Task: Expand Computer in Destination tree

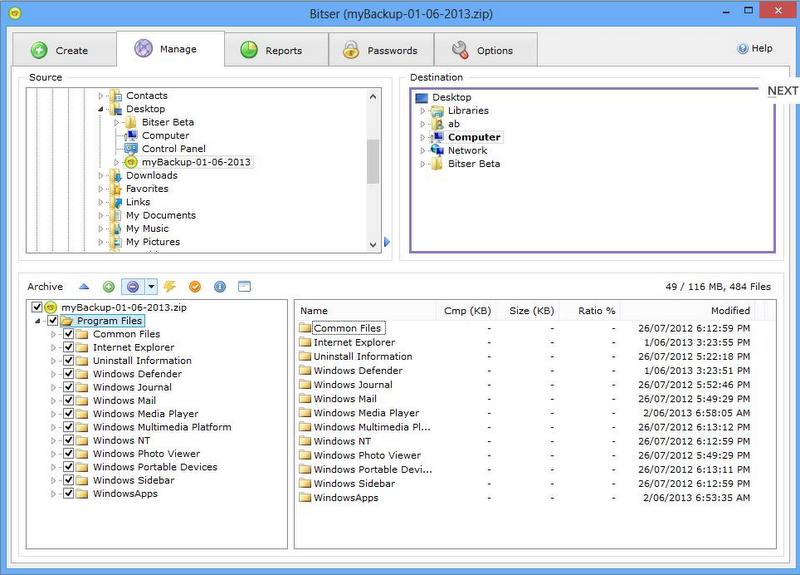Action: 422,137
